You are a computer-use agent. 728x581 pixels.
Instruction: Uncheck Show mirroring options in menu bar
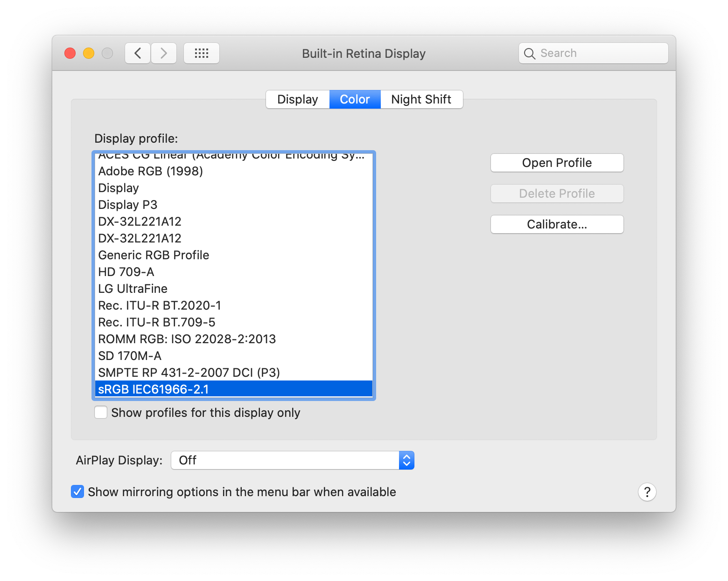click(77, 491)
